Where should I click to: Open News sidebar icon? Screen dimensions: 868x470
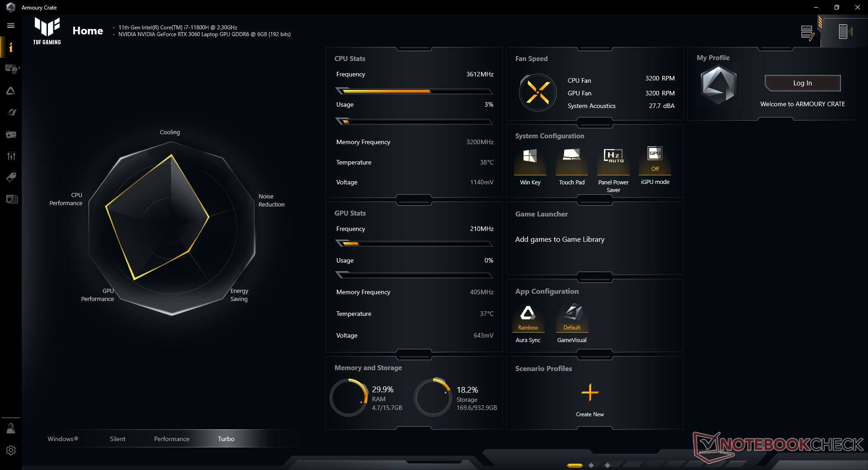pyautogui.click(x=11, y=199)
